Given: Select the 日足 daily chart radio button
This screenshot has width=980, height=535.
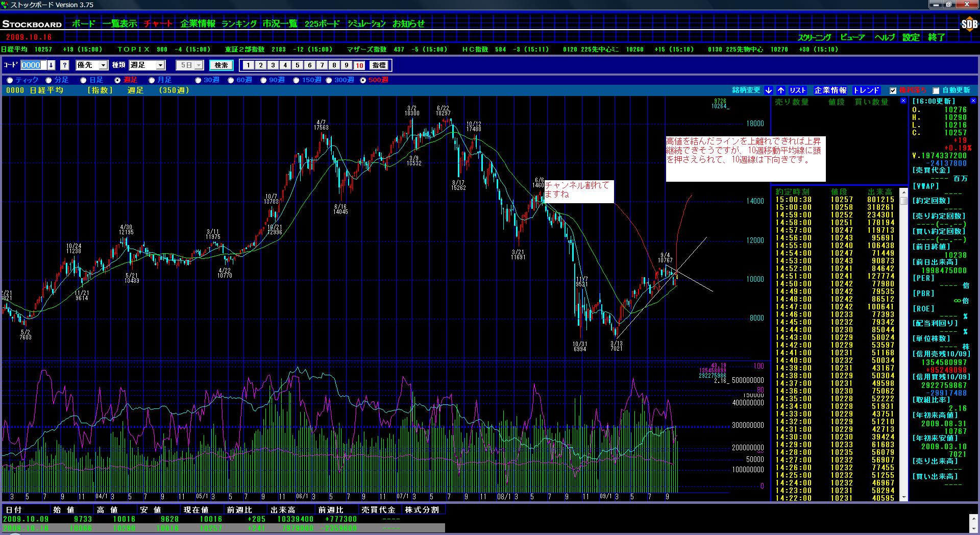Looking at the screenshot, I should (x=84, y=80).
